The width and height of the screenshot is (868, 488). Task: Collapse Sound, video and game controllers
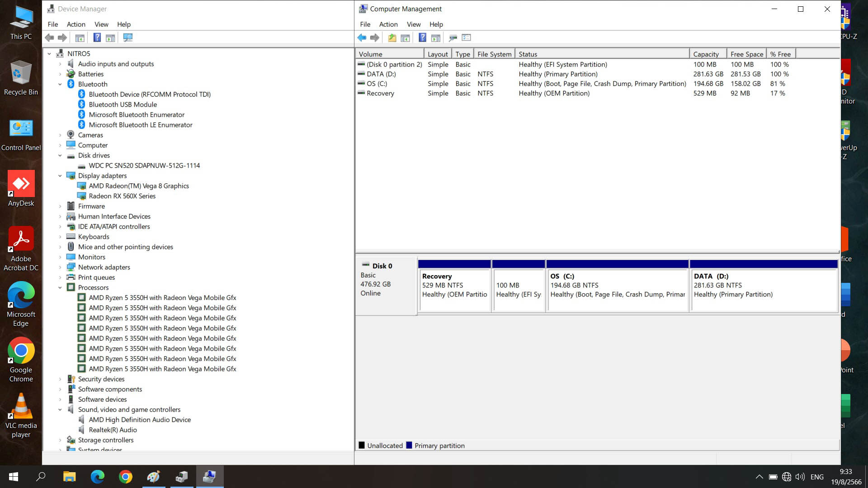(60, 410)
